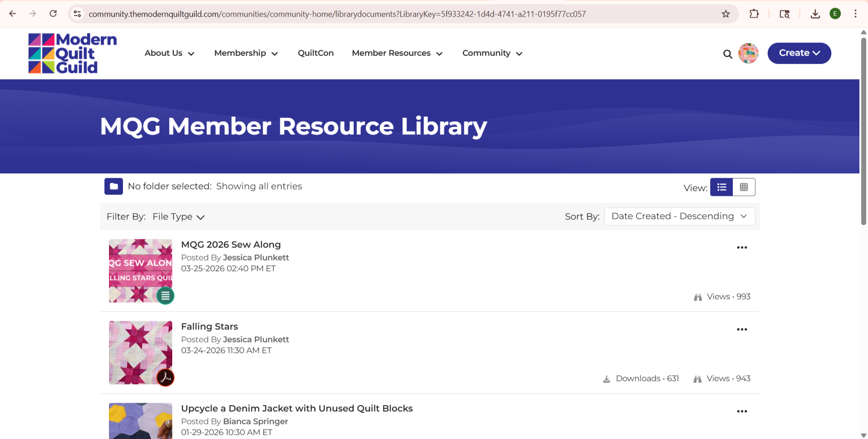The height and width of the screenshot is (439, 868).
Task: Open the Sort By Date Created dropdown
Action: pos(679,216)
